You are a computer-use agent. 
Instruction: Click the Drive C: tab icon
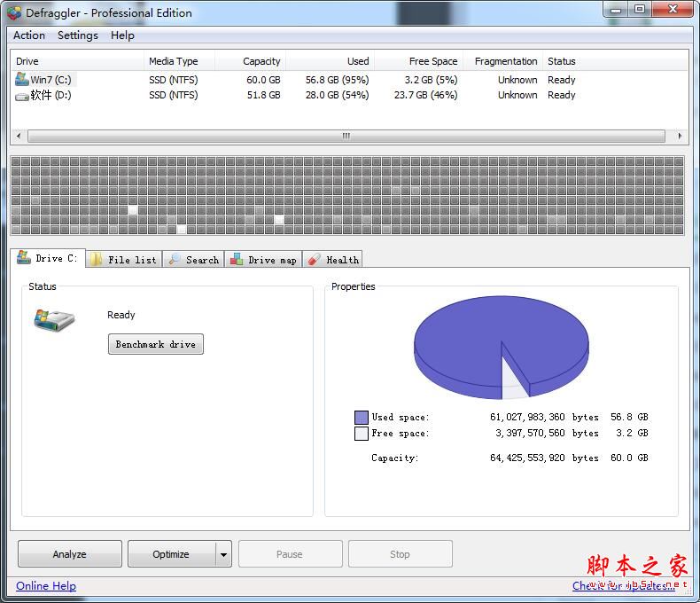(24, 258)
